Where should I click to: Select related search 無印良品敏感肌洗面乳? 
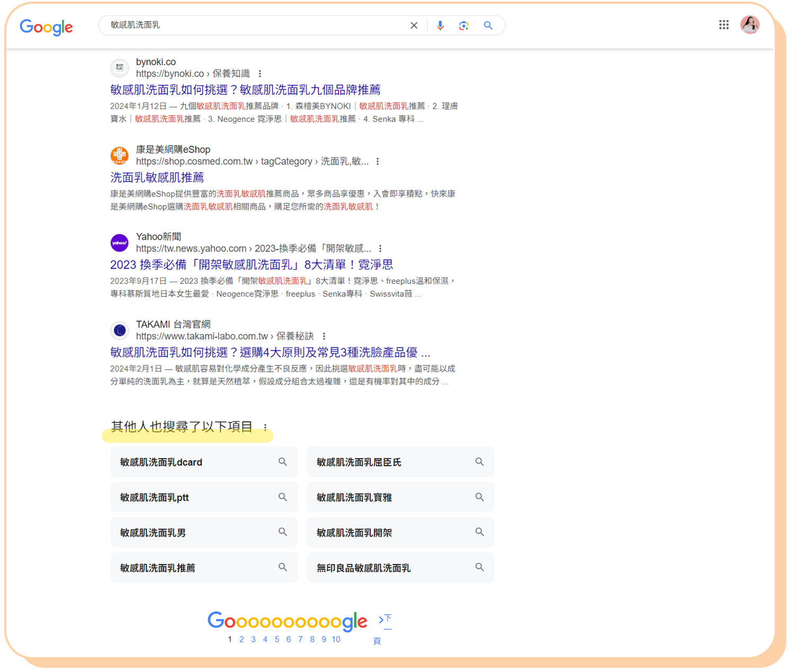click(401, 568)
